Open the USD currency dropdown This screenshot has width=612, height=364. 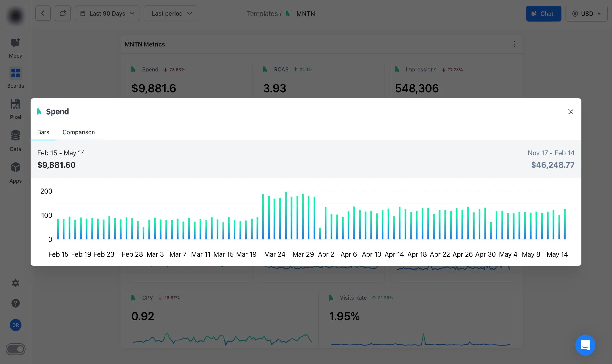(586, 14)
